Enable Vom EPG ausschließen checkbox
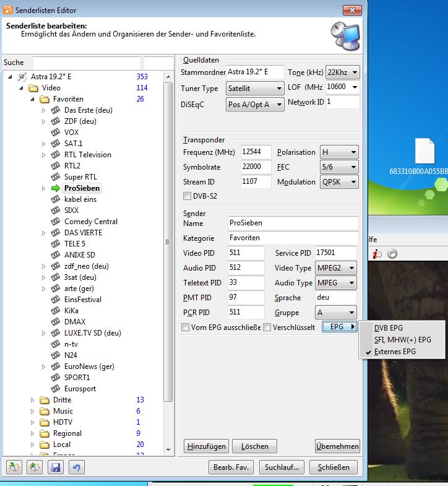 click(185, 328)
